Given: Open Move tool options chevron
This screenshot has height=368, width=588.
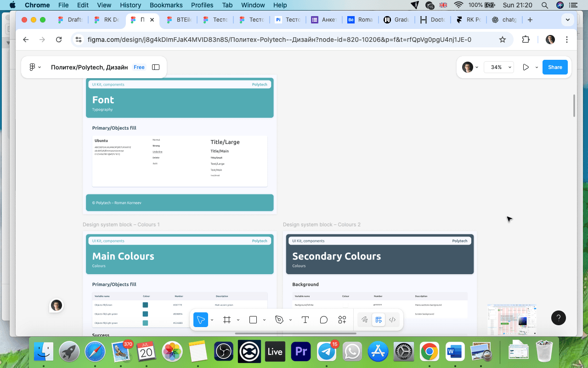Looking at the screenshot, I should coord(212,320).
